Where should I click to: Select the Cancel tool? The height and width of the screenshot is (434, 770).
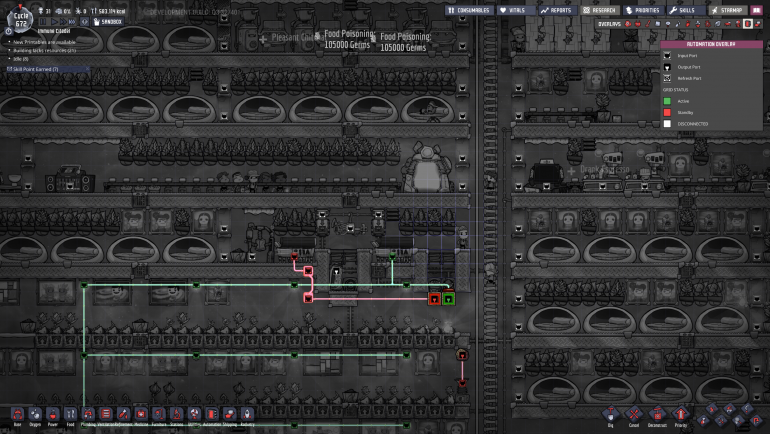(x=634, y=415)
